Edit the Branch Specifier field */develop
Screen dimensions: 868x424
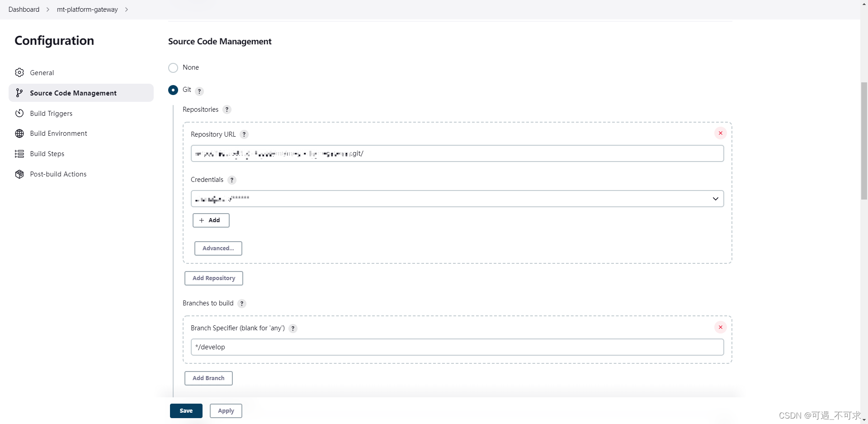pos(457,347)
